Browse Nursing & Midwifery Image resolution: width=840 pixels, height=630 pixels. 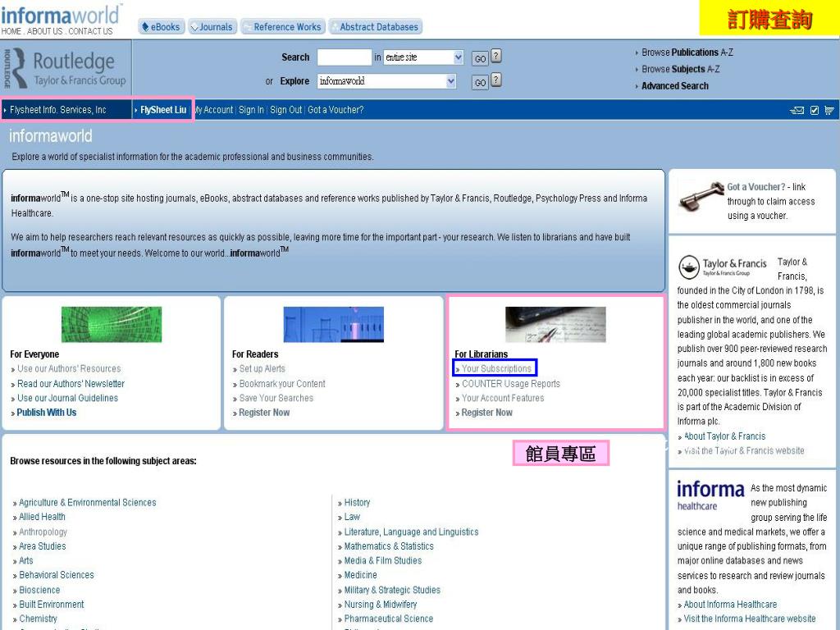(x=381, y=605)
